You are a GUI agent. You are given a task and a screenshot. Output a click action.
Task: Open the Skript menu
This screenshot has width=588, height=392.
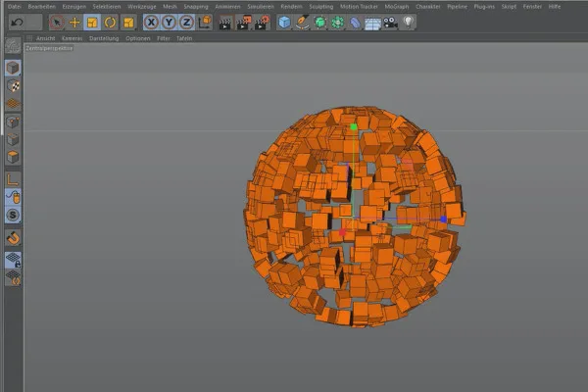509,7
